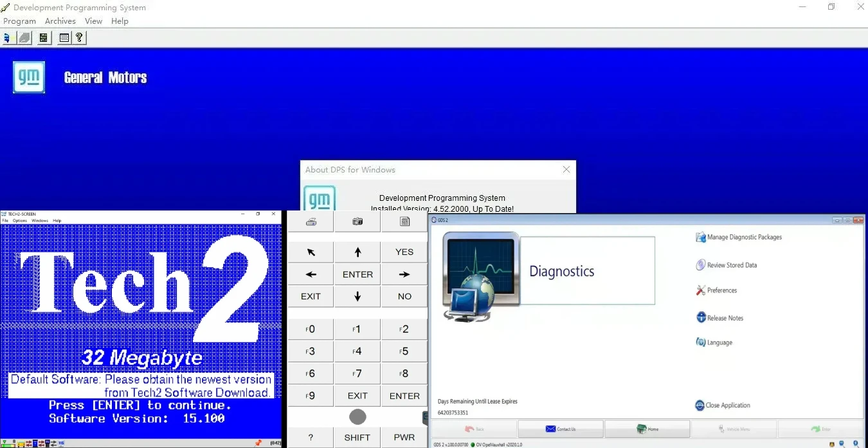The image size is (868, 448).
Task: Click the F6 function key
Action: click(x=311, y=374)
